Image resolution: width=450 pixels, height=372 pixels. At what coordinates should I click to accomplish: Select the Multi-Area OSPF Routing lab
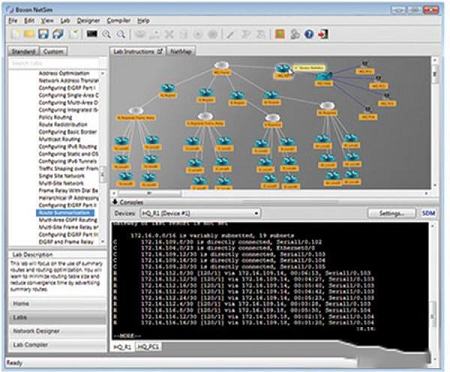(x=68, y=220)
